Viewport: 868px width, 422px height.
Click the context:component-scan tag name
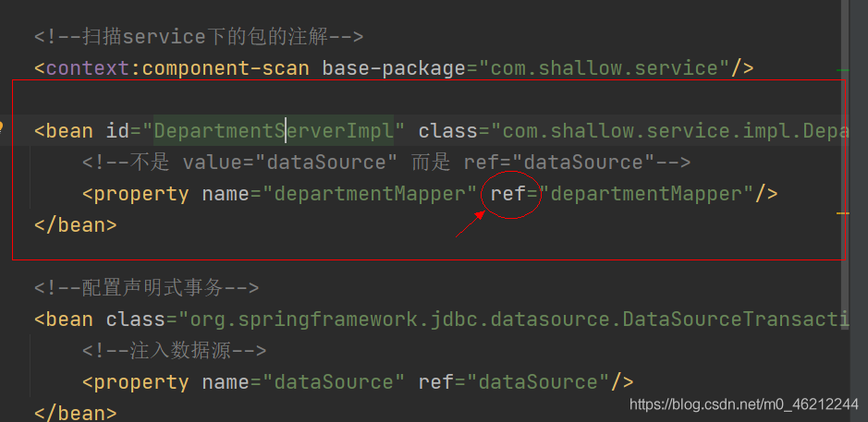pyautogui.click(x=175, y=67)
